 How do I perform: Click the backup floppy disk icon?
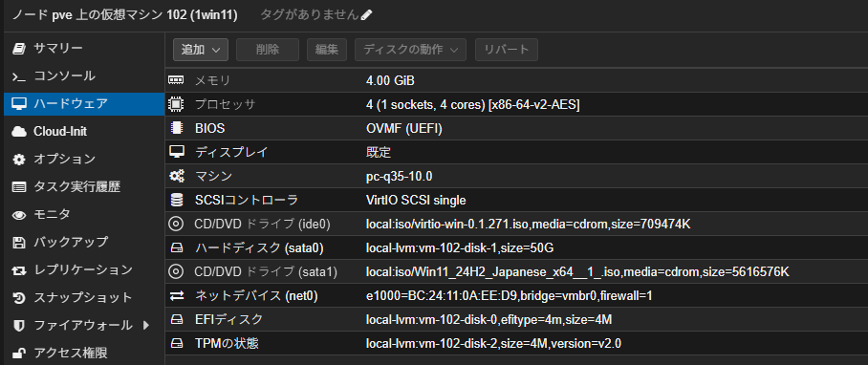(19, 243)
